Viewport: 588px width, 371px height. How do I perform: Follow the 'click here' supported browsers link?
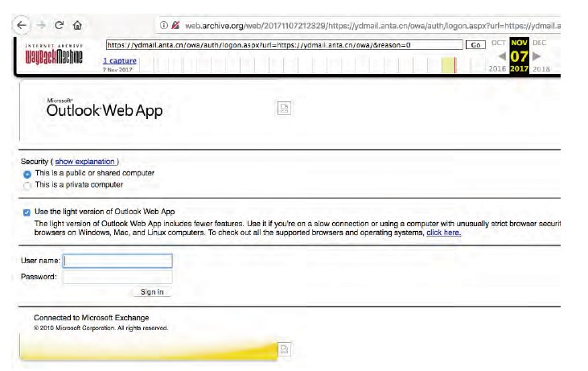(444, 233)
